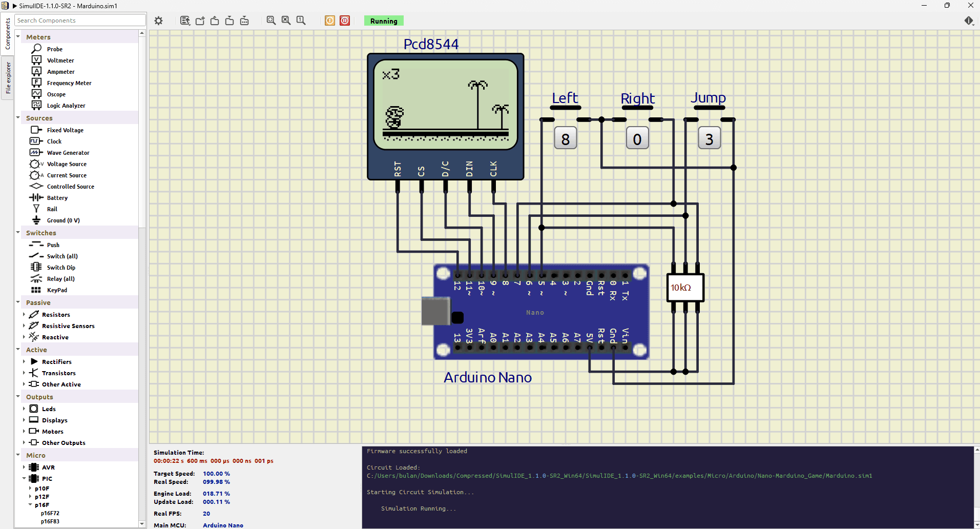
Task: Expand the AVR microcontroller group
Action: pos(24,467)
